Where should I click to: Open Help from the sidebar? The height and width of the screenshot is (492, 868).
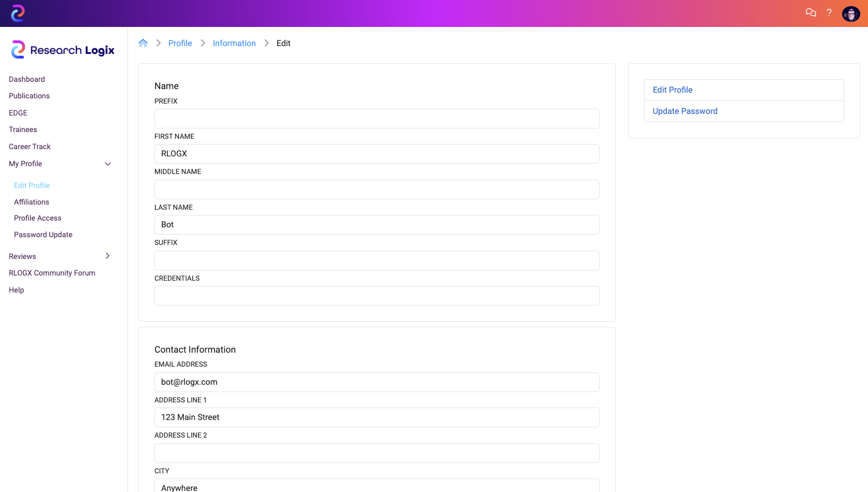click(x=17, y=290)
